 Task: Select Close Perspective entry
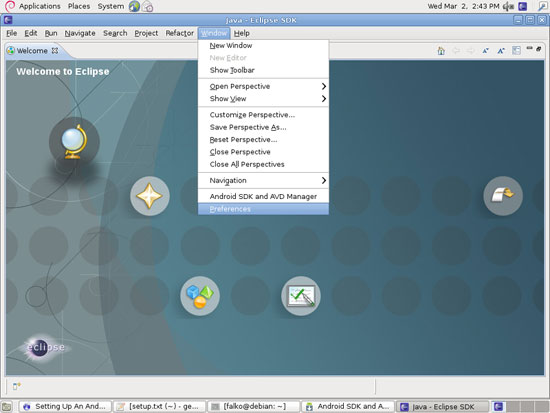(x=263, y=152)
